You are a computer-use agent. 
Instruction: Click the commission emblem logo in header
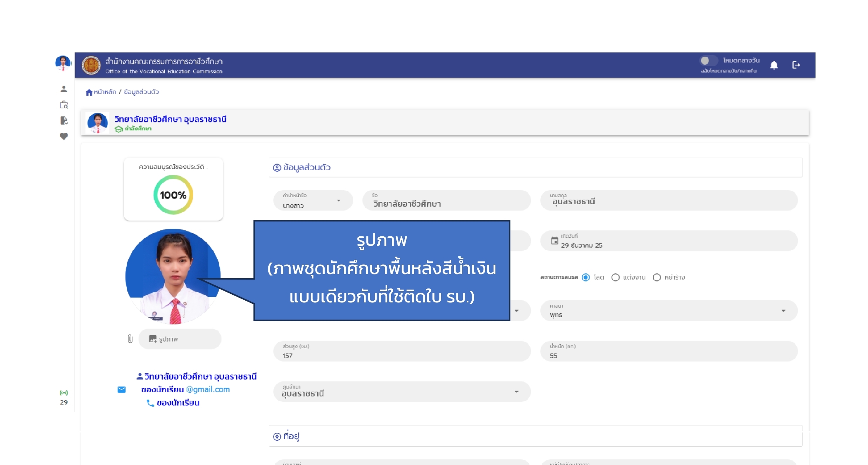tap(91, 65)
